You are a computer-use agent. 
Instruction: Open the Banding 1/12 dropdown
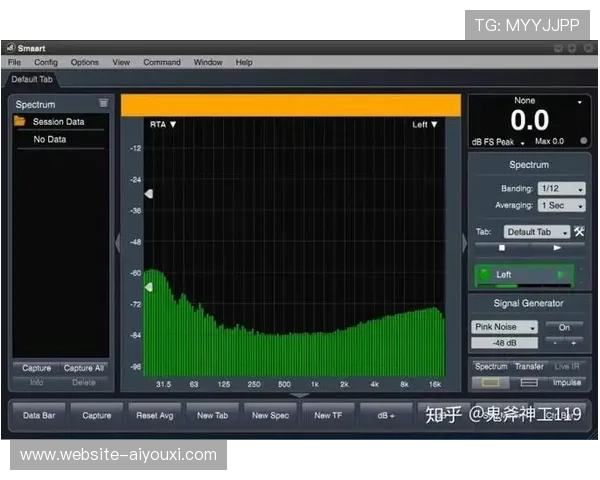561,188
